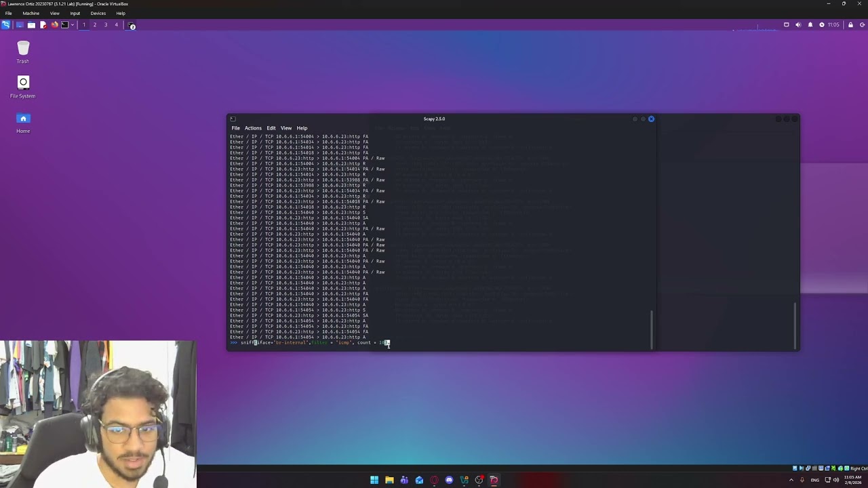Open the VirtualBox View menu

(54, 14)
